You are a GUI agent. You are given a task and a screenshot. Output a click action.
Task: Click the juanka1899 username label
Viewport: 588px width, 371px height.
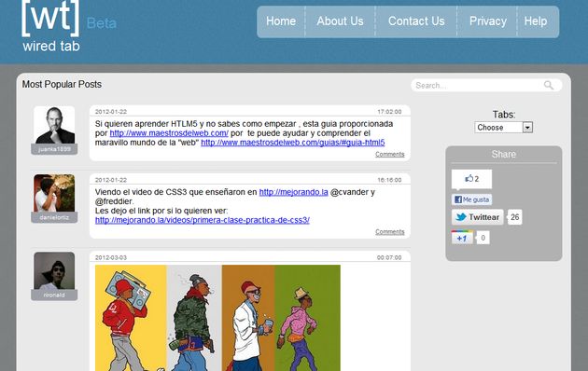[x=54, y=149]
